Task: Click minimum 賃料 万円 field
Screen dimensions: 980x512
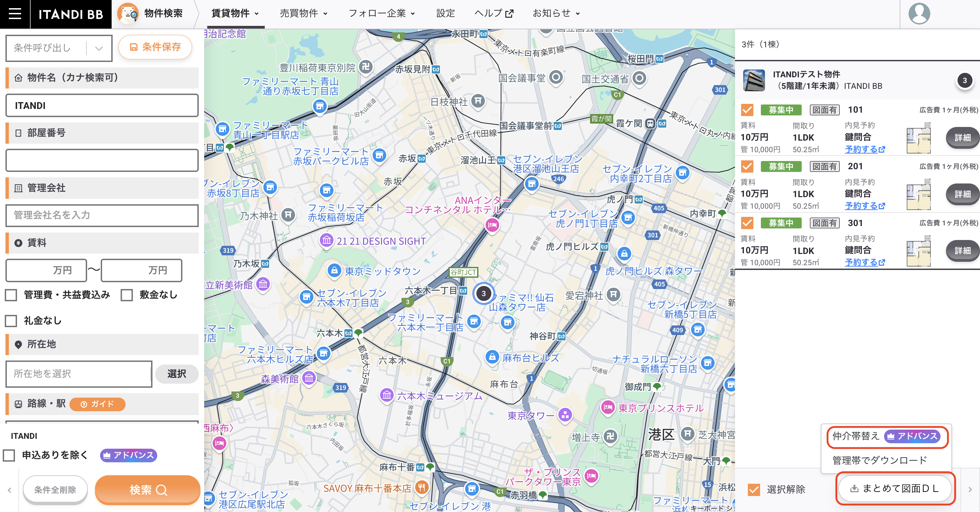Action: (46, 270)
